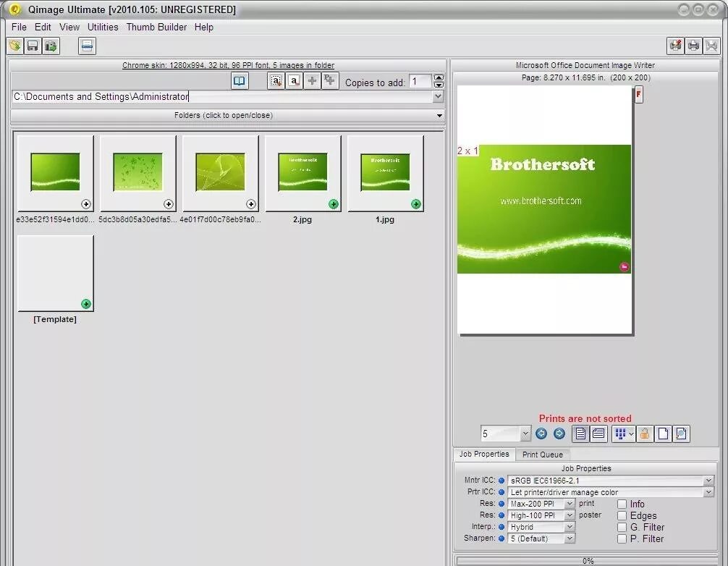Open High-100 PPI poster resolution dropdown
The height and width of the screenshot is (566, 728).
click(570, 515)
